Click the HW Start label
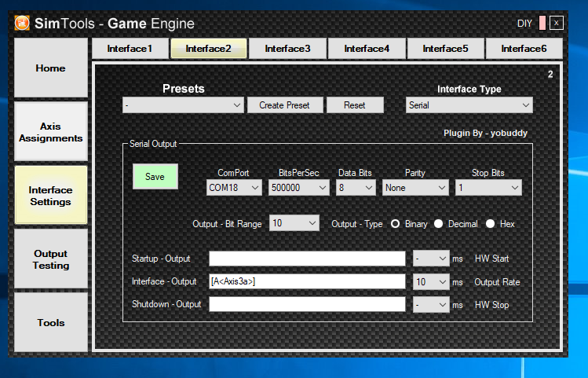 pyautogui.click(x=491, y=259)
